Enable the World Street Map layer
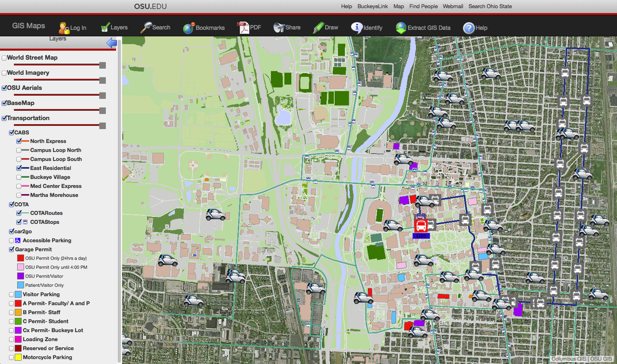 point(4,58)
